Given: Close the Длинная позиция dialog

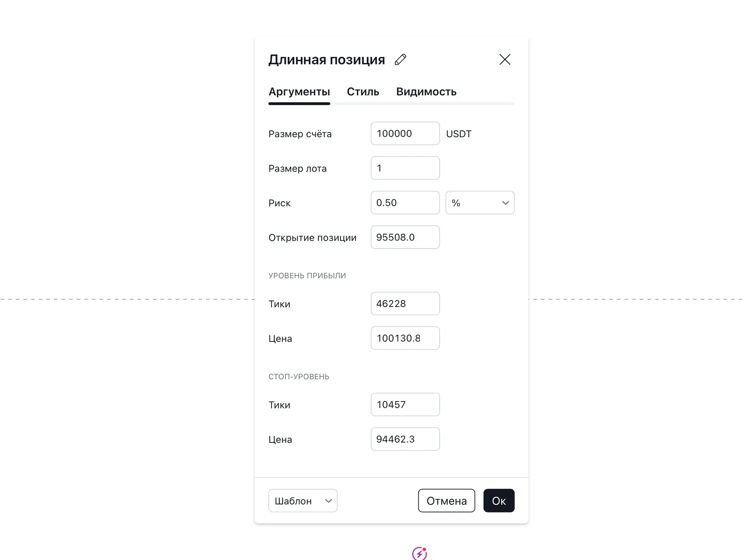Looking at the screenshot, I should point(505,60).
